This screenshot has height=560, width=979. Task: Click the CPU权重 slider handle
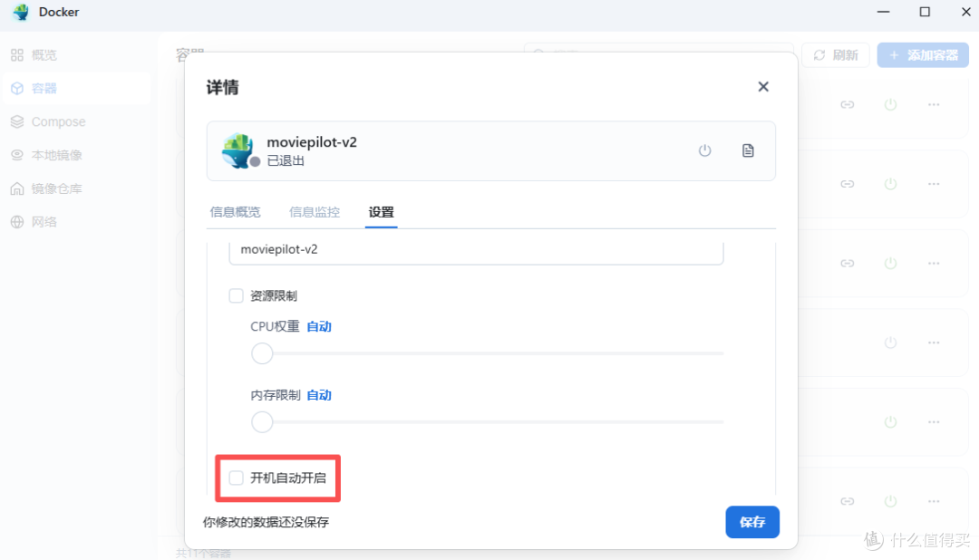tap(262, 353)
